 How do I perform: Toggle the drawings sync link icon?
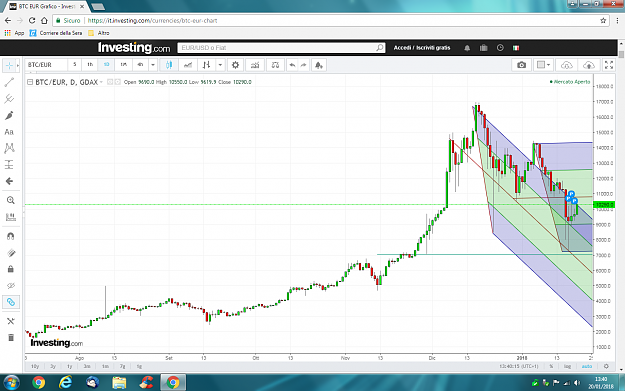click(10, 302)
